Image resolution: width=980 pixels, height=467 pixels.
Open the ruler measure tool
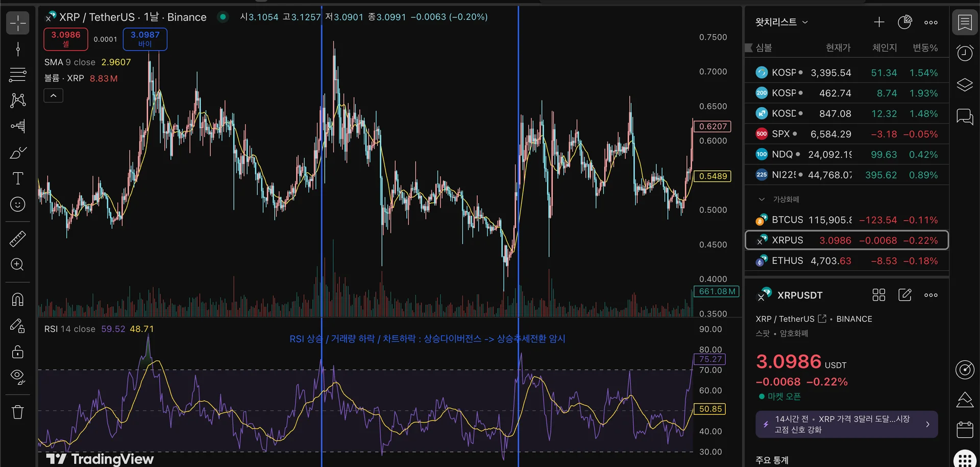click(18, 239)
